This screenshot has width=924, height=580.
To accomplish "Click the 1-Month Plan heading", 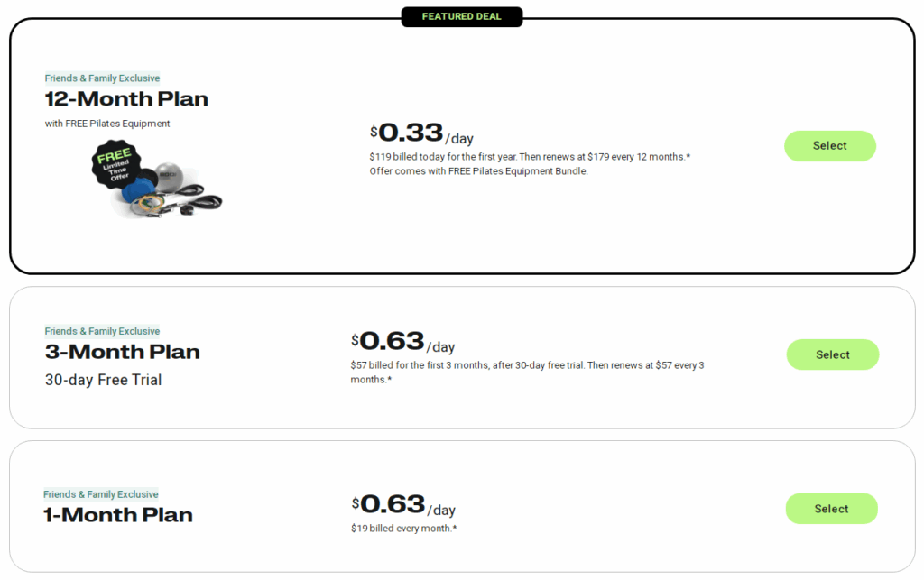I will point(118,515).
